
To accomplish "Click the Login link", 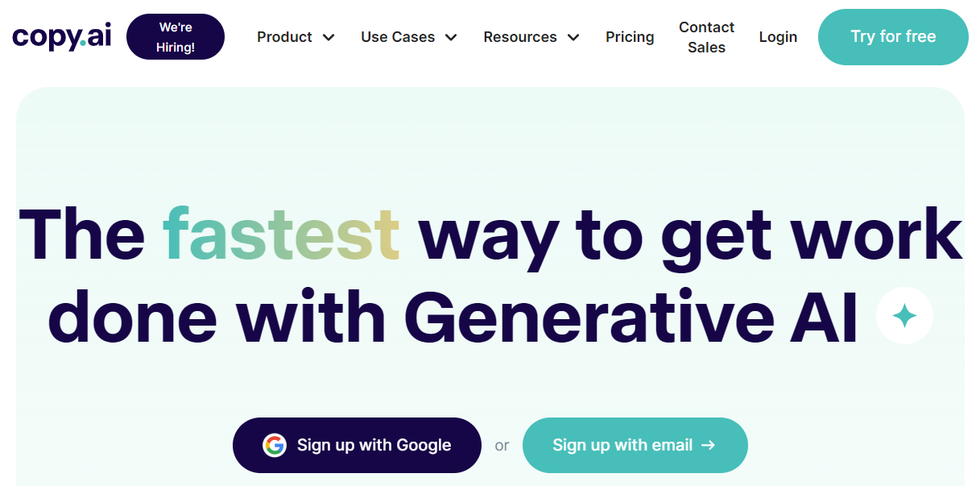I will tap(778, 37).
